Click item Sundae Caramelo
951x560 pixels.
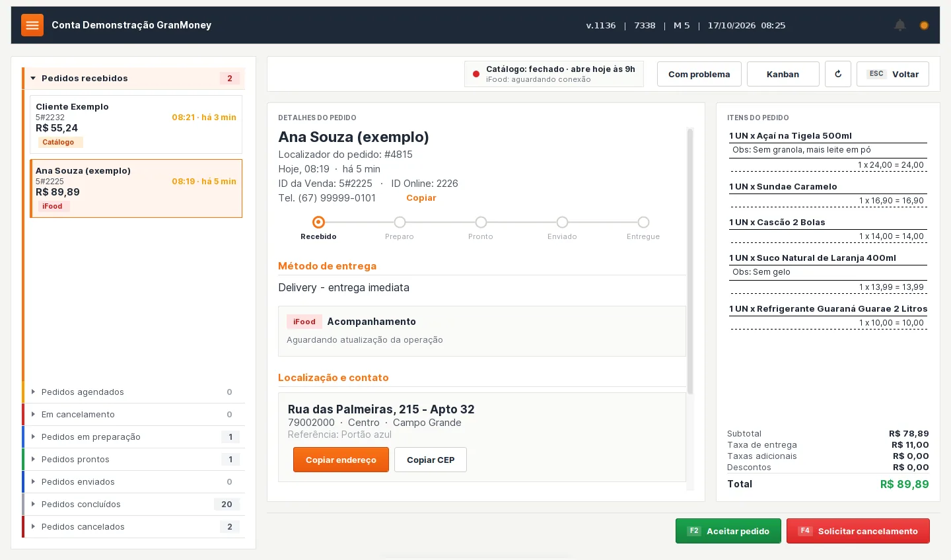coord(783,186)
